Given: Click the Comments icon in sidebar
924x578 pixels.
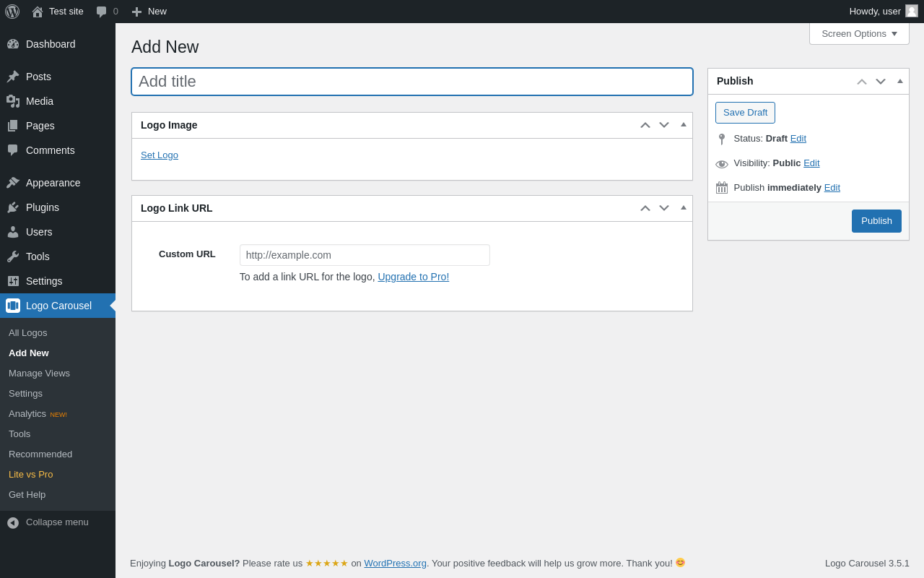Looking at the screenshot, I should pyautogui.click(x=13, y=150).
